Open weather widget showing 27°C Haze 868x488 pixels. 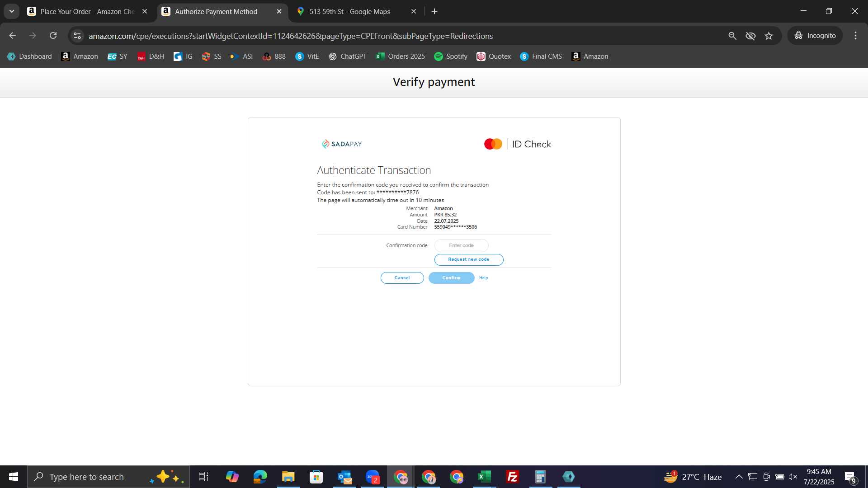(693, 477)
